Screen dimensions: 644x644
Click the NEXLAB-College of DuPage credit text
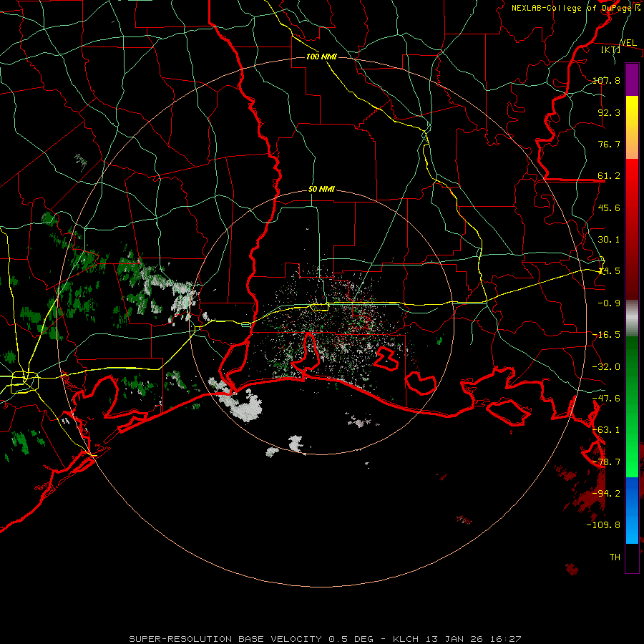(x=575, y=8)
